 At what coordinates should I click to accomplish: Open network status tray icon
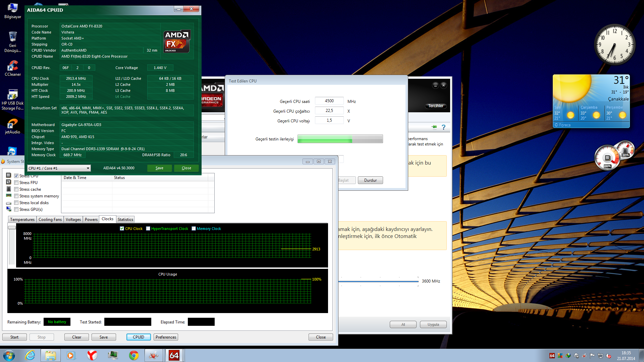(x=600, y=356)
